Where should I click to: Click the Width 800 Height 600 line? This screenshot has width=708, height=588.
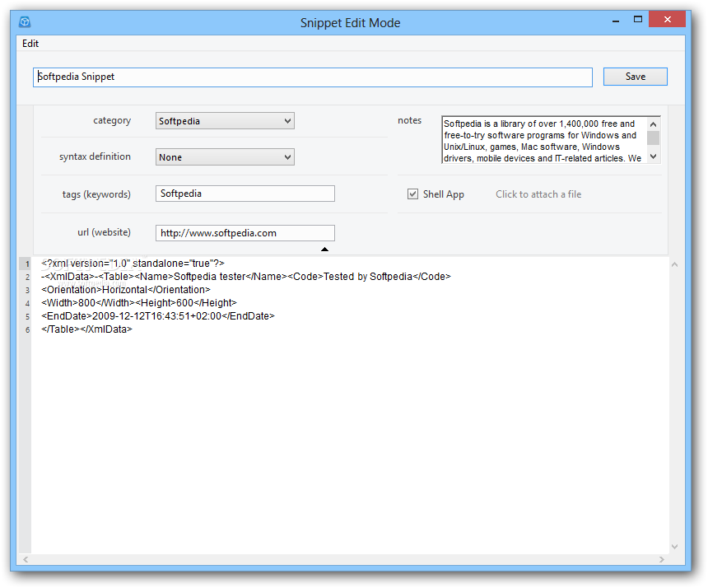coord(139,302)
